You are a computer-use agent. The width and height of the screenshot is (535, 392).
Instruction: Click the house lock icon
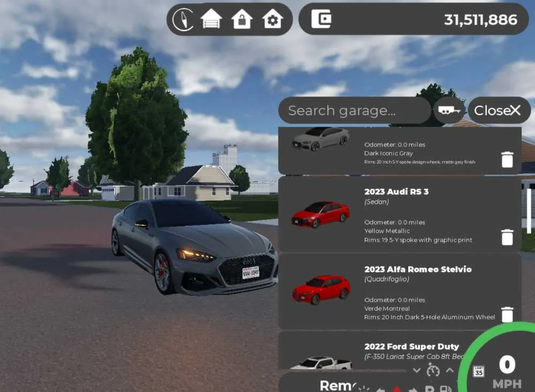tap(242, 18)
